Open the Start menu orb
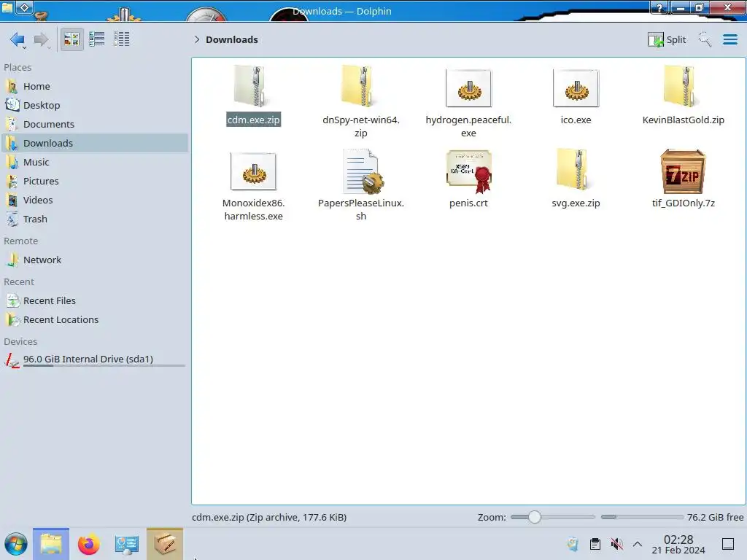This screenshot has height=560, width=747. 16,544
